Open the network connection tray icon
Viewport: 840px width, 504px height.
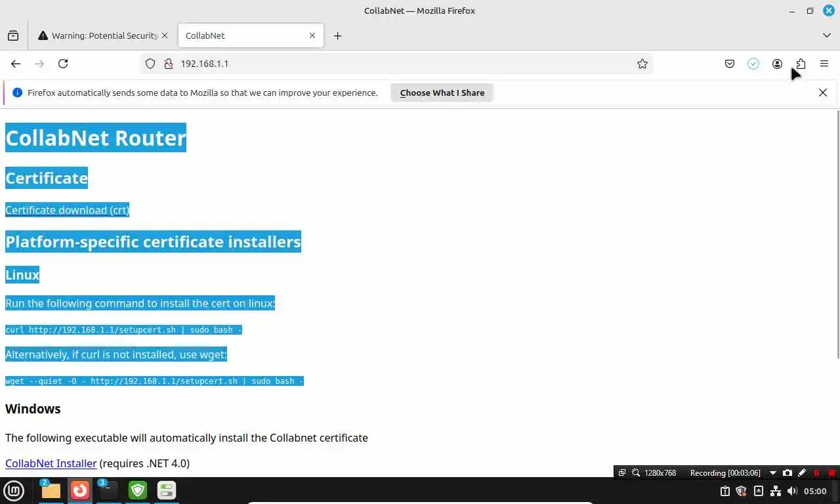click(x=776, y=491)
